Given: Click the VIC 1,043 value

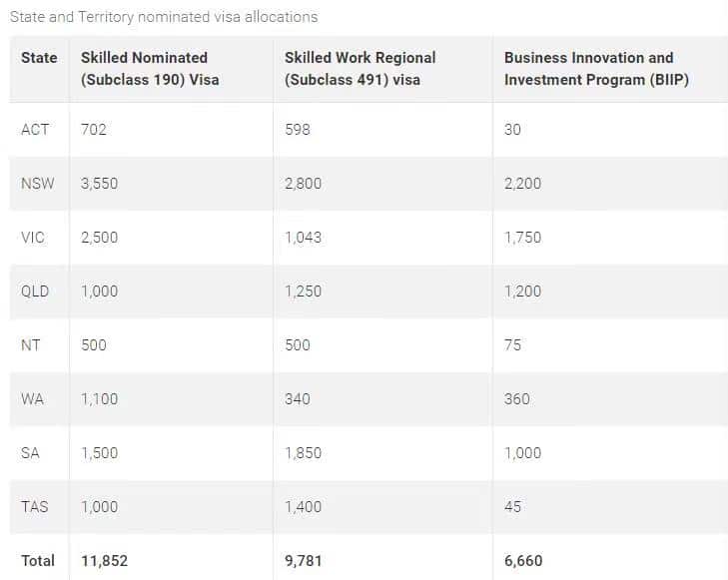Looking at the screenshot, I should [303, 238].
